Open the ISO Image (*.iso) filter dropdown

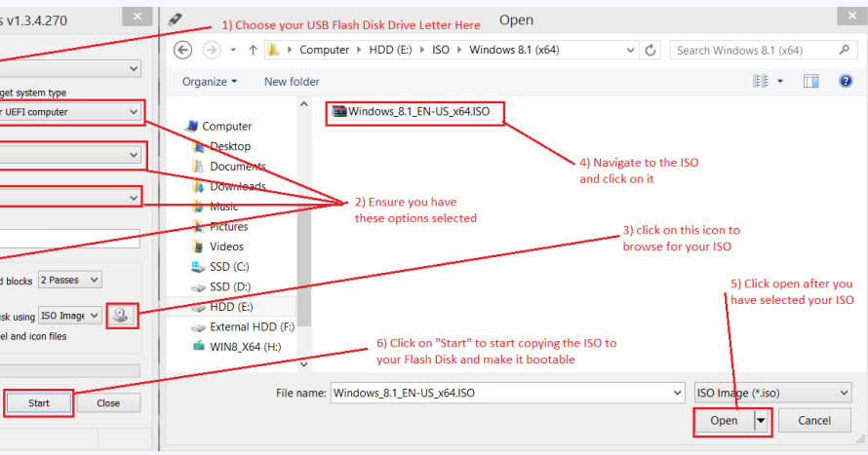coord(773,393)
